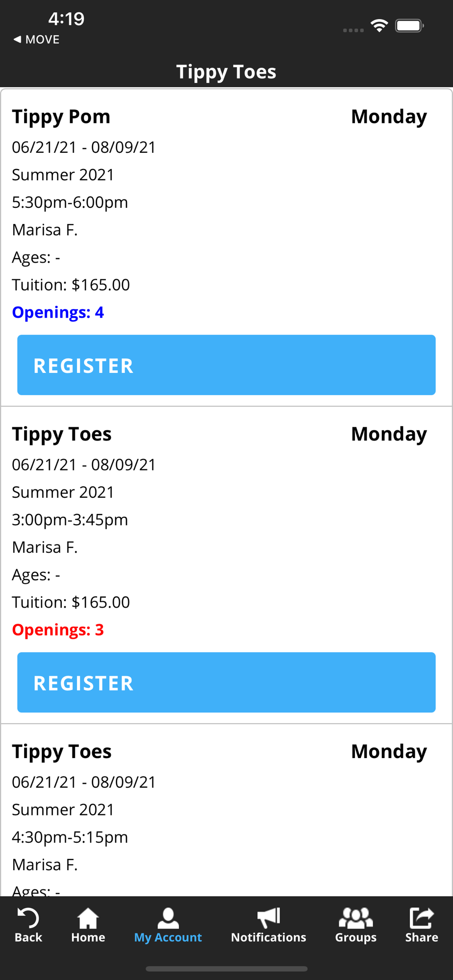Select the Notifications tab label
The image size is (453, 980).
click(x=269, y=937)
